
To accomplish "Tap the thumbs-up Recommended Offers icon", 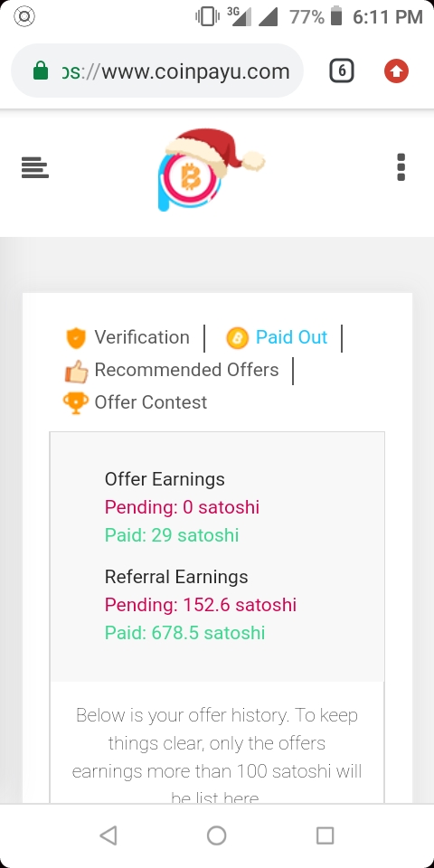I will (x=76, y=372).
